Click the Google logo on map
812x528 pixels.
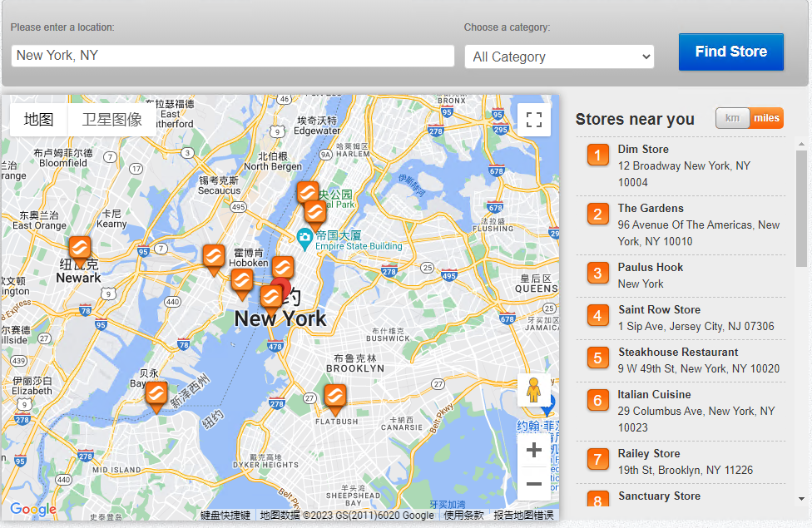(x=33, y=510)
